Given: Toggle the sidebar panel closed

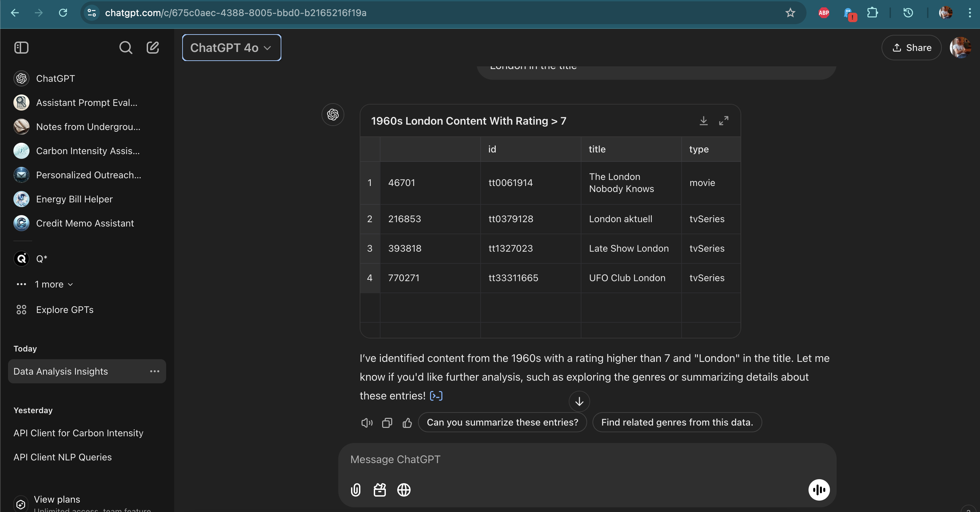Looking at the screenshot, I should tap(21, 48).
